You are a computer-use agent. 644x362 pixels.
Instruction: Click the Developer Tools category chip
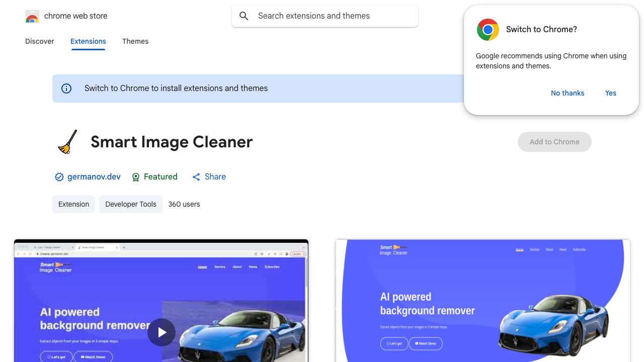click(x=131, y=204)
